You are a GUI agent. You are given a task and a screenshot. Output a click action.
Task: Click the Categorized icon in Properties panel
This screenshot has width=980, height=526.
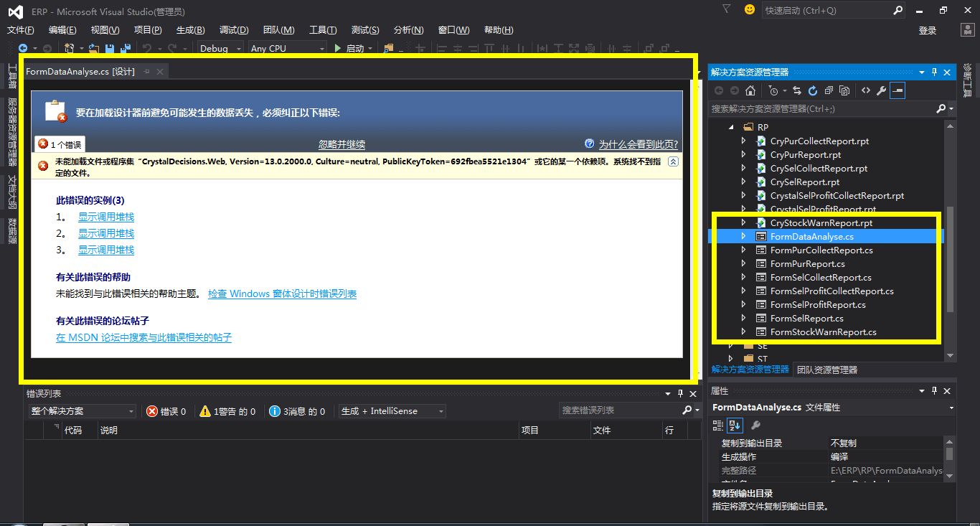click(719, 425)
